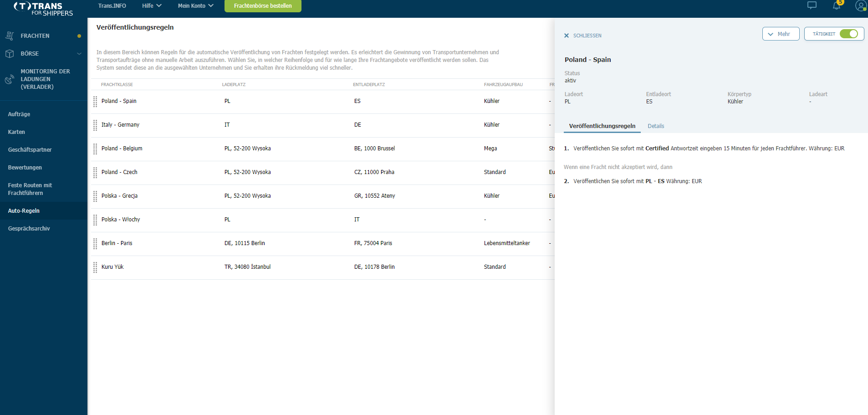Screen dimensions: 868x415
Task: Click the 'BE, 1000 Brussel' cell
Action: click(x=374, y=149)
